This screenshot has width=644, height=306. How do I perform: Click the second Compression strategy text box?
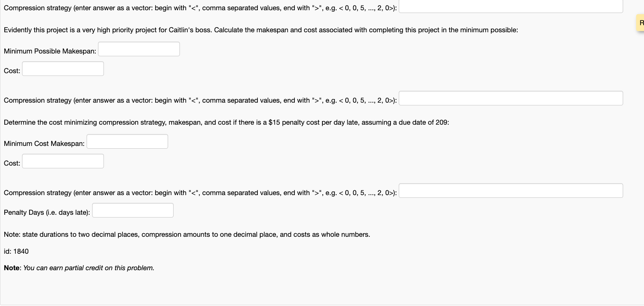coord(510,98)
